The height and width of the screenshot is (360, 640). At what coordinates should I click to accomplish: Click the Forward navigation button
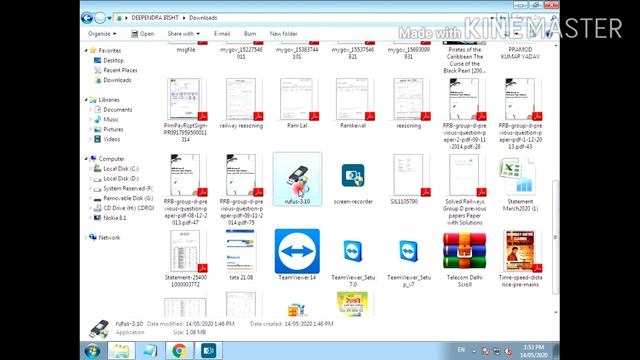coord(100,18)
